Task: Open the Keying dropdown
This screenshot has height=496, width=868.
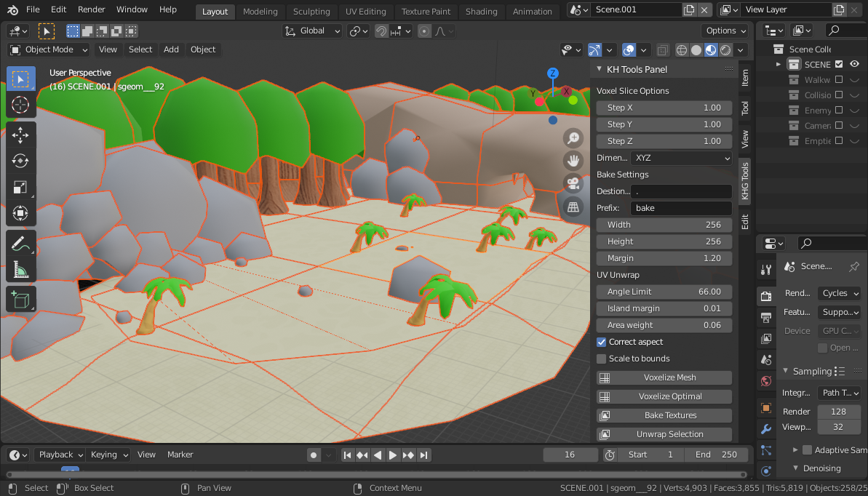Action: [x=108, y=455]
